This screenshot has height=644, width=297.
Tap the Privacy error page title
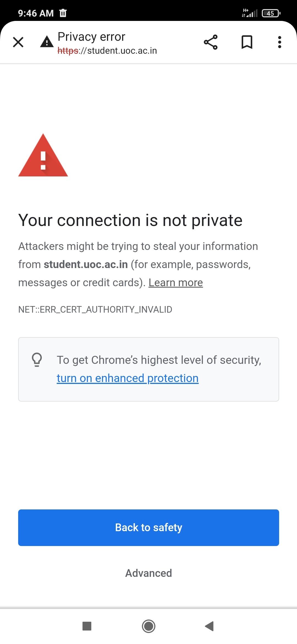pyautogui.click(x=91, y=37)
